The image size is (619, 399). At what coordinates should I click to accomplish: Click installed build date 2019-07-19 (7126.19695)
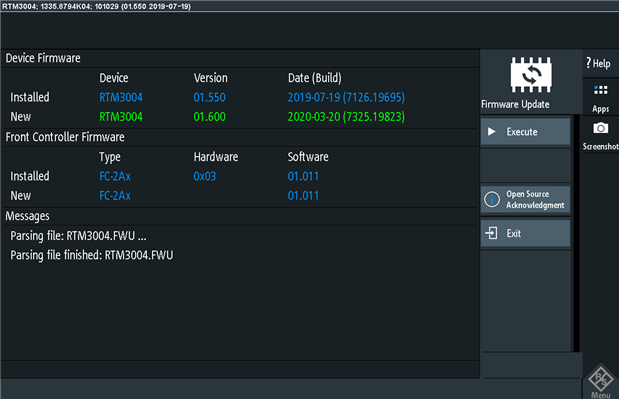click(x=346, y=97)
